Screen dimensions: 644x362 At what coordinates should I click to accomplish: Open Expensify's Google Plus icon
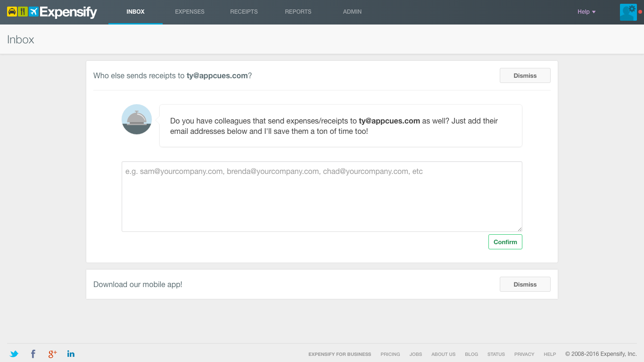pos(52,354)
